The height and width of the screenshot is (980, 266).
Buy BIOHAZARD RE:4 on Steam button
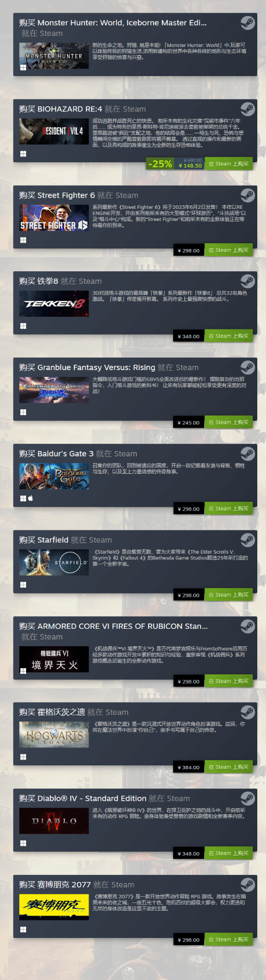coord(229,164)
